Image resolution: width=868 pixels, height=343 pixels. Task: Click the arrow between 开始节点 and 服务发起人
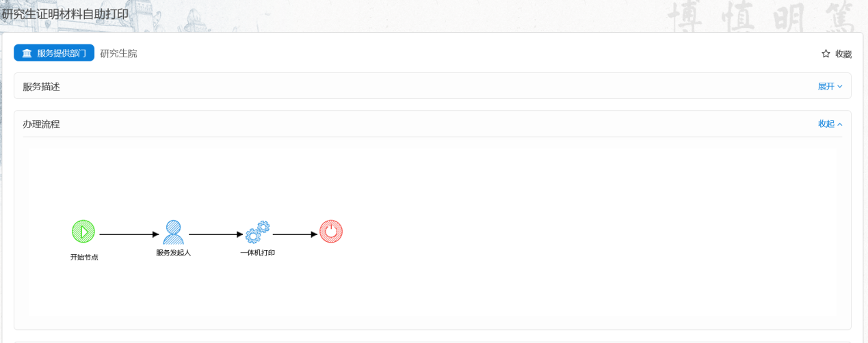(x=129, y=234)
